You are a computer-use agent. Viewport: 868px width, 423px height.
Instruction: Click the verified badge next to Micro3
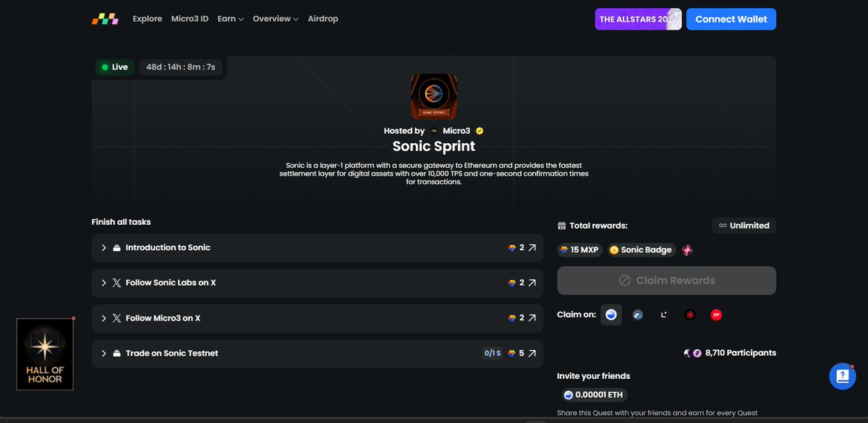[x=480, y=131]
